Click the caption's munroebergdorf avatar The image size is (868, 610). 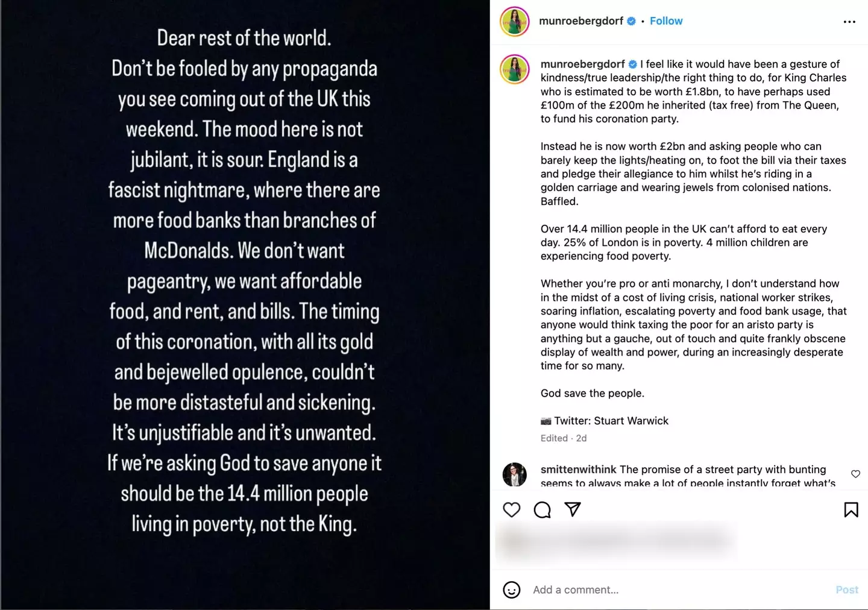[x=515, y=69]
